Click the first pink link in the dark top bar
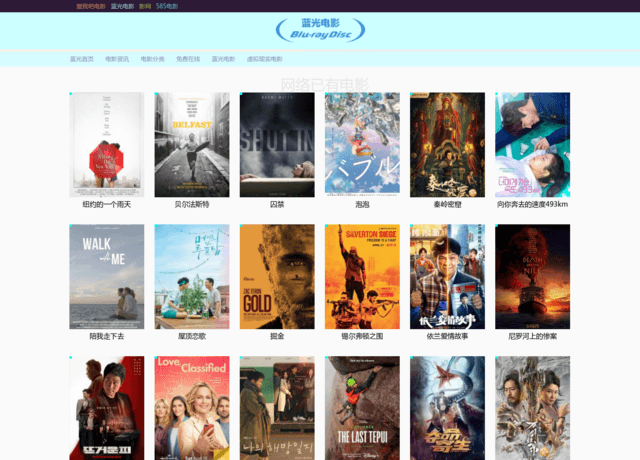This screenshot has width=640, height=460. click(91, 6)
